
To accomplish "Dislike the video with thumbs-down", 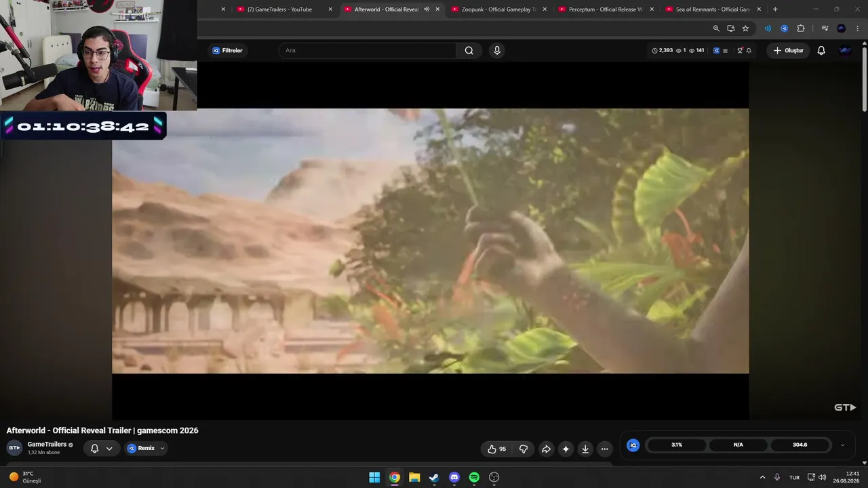I will pos(524,449).
